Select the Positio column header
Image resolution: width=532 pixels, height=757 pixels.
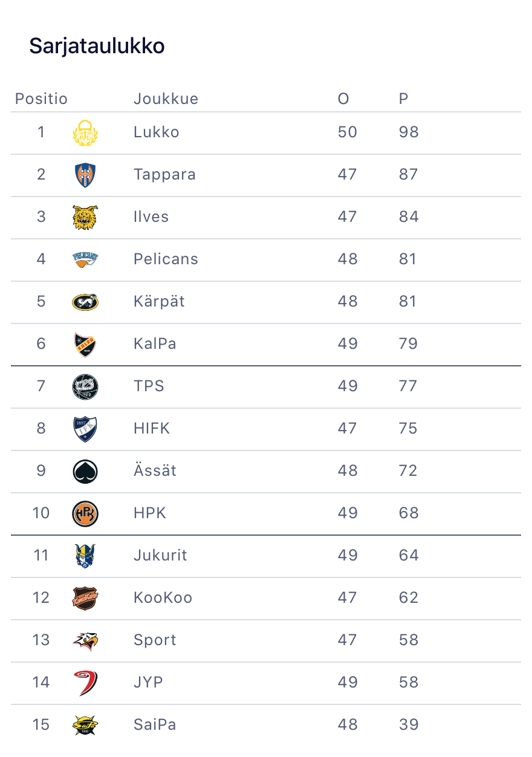pyautogui.click(x=41, y=99)
